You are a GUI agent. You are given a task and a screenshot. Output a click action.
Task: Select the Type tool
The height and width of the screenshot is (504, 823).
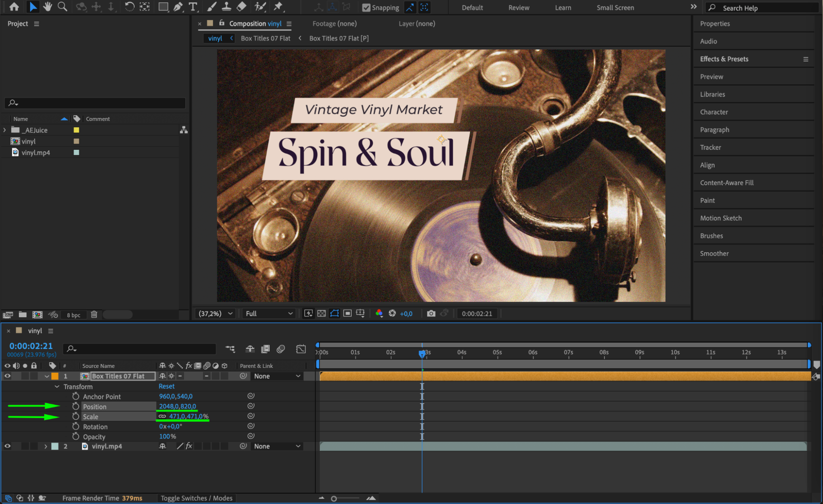[x=193, y=7]
